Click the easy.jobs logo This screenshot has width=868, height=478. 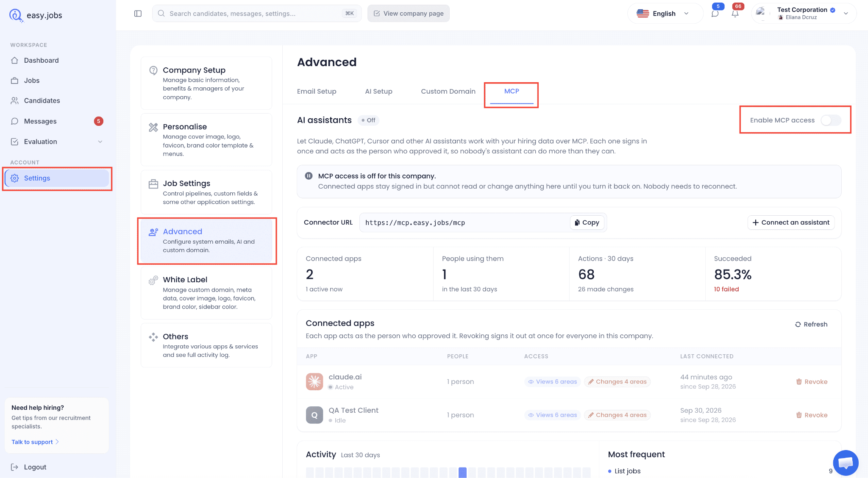tap(36, 15)
